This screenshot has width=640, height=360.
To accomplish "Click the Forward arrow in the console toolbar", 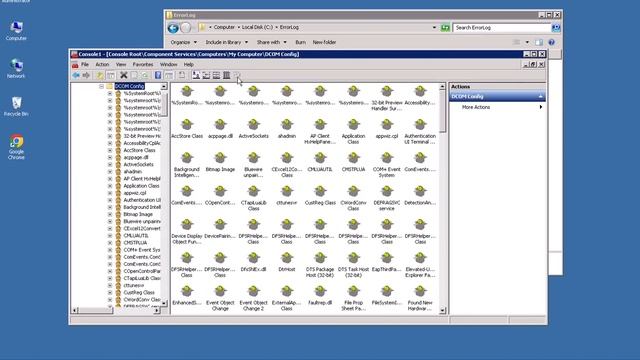I will click(x=86, y=76).
